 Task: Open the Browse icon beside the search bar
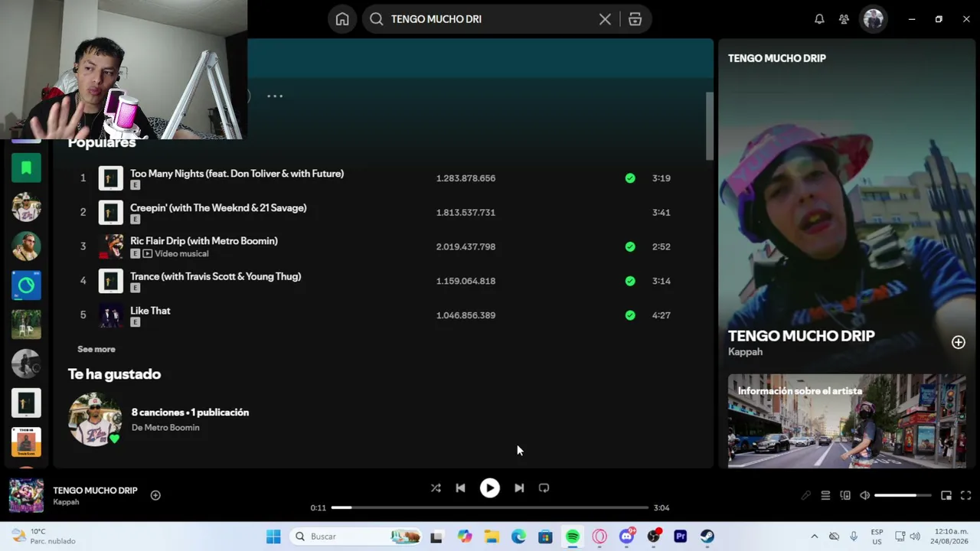click(635, 19)
